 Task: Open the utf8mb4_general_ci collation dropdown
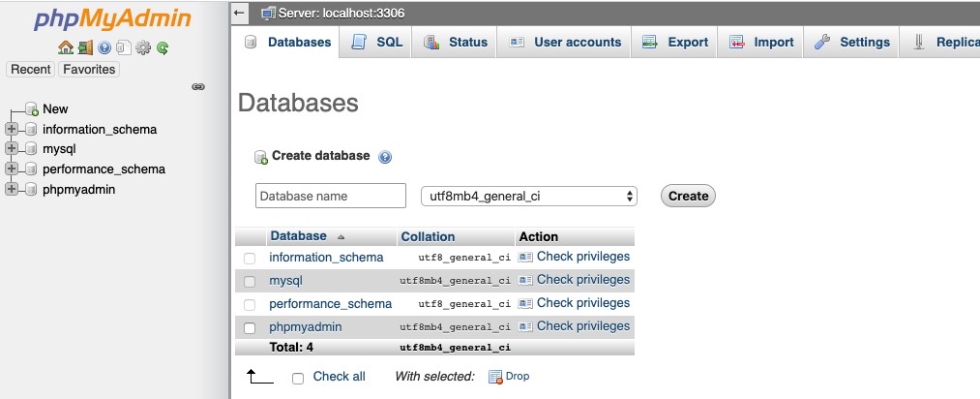[529, 196]
